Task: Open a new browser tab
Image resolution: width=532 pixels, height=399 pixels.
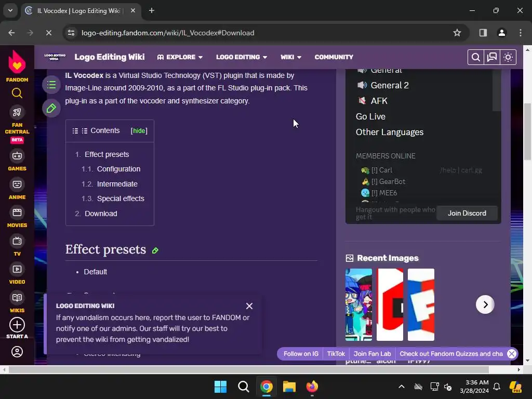Action: tap(152, 10)
